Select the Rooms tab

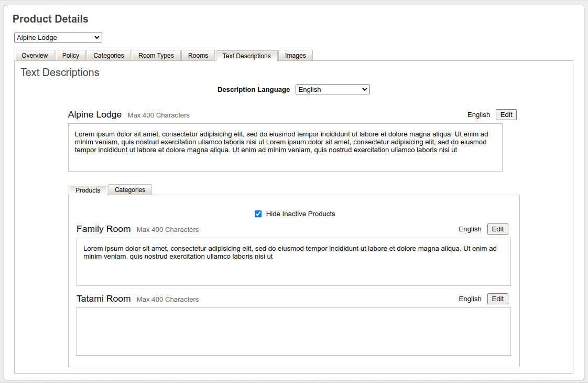coord(198,56)
